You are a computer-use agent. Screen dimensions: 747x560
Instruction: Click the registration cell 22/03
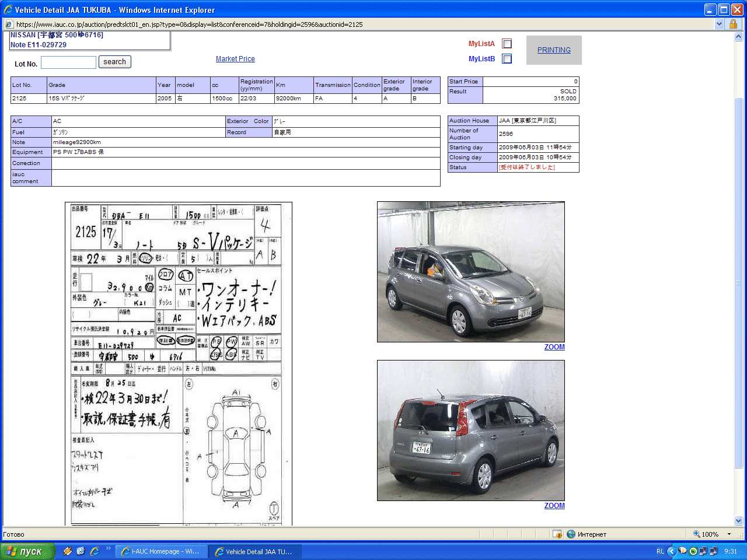point(257,99)
